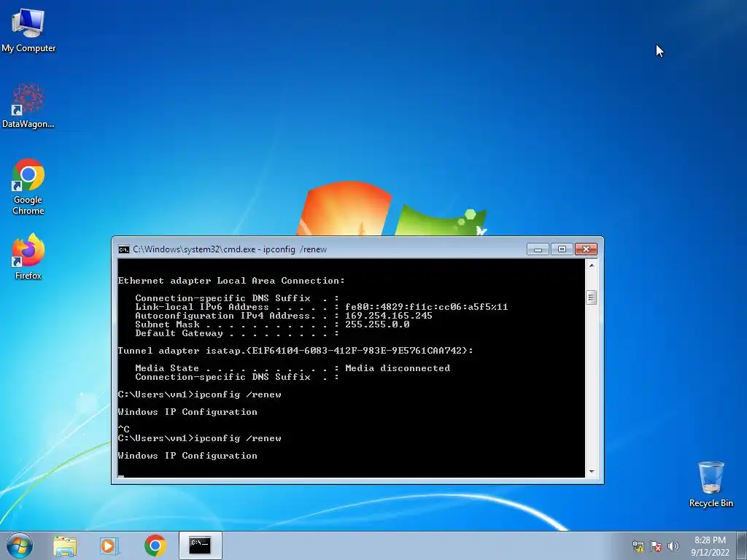Close the cmd.exe window

(x=586, y=249)
